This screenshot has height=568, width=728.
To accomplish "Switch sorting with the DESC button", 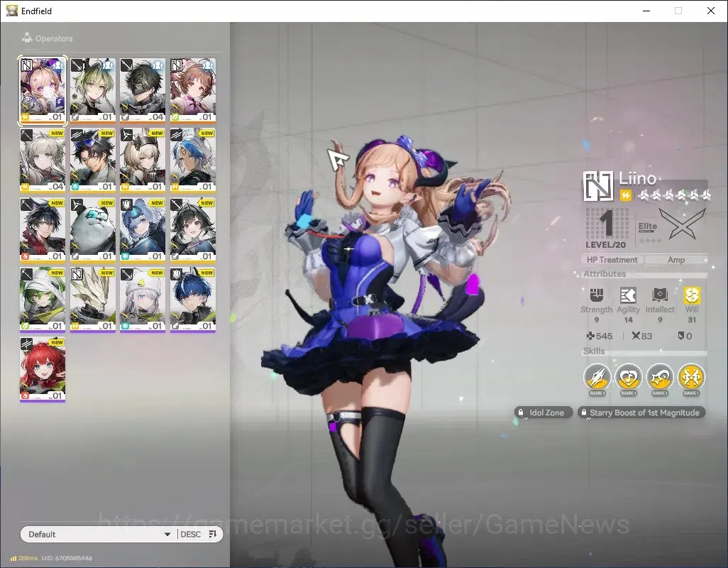I will pyautogui.click(x=190, y=534).
